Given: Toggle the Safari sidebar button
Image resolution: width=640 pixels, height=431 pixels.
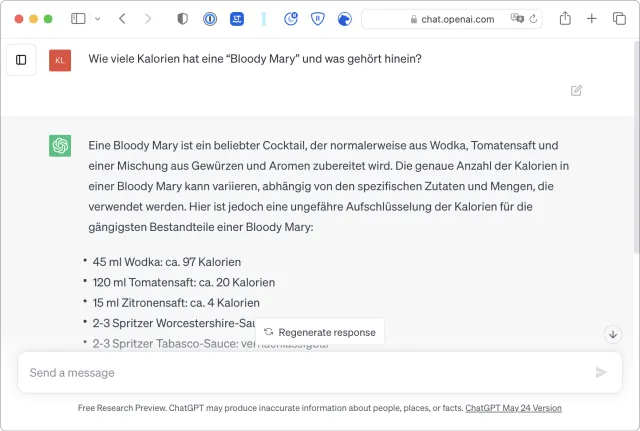Looking at the screenshot, I should [78, 19].
